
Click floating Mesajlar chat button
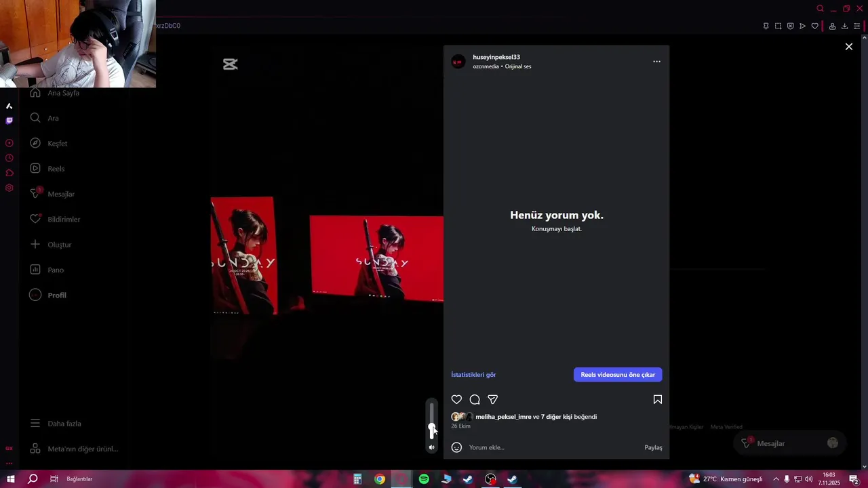[x=790, y=443]
